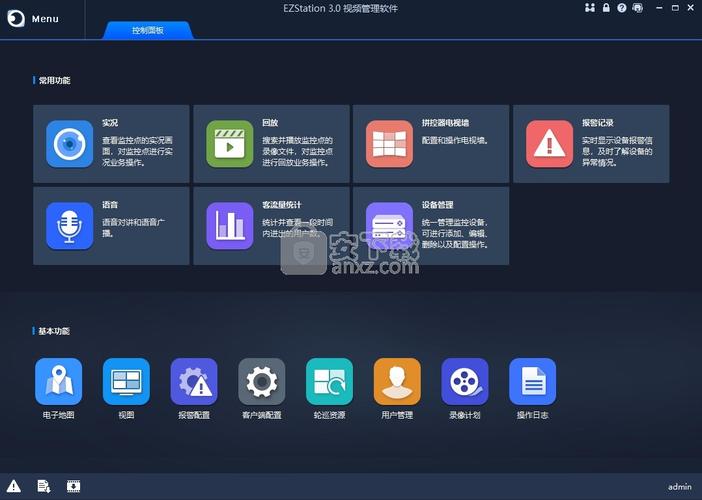Click the 拼控器电视墙 card title

pyautogui.click(x=445, y=123)
